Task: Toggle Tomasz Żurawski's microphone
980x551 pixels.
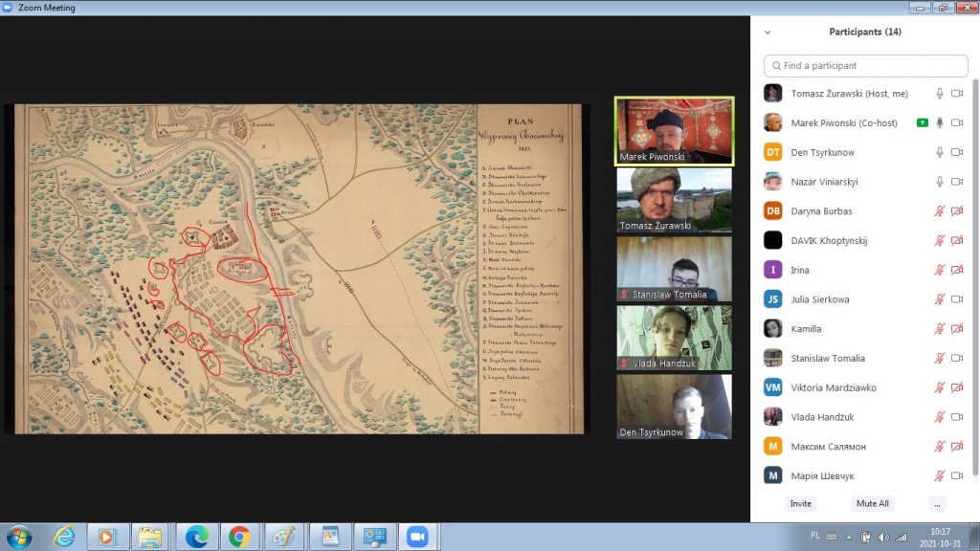Action: [940, 94]
